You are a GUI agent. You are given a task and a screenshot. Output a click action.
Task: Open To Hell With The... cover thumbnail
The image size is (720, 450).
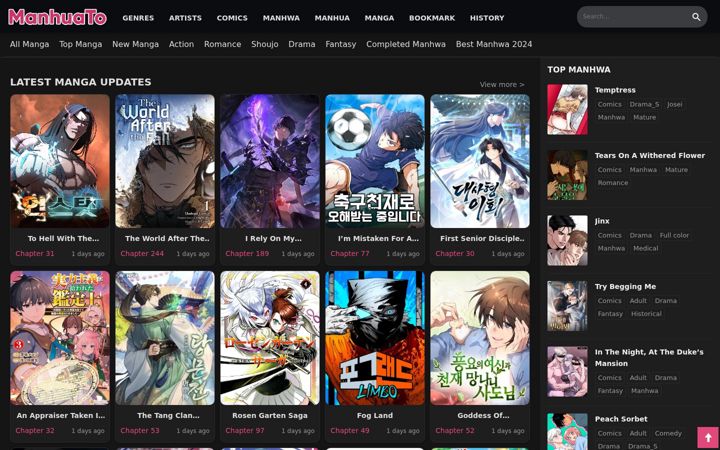pos(60,161)
